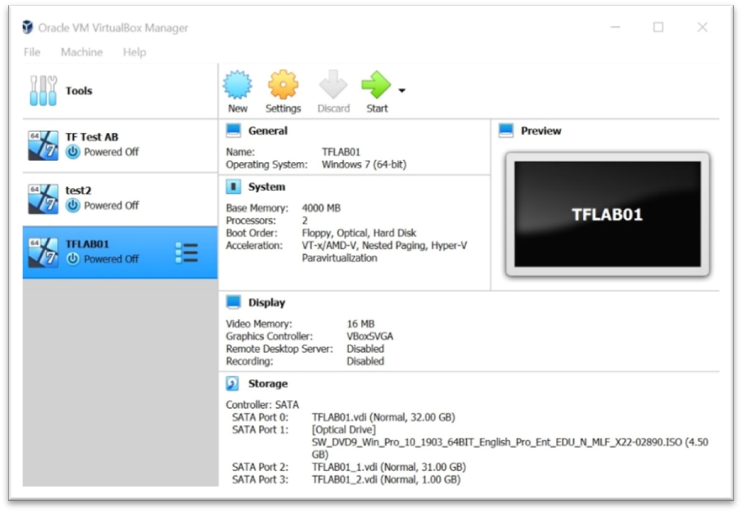
Task: Click the Display section screen icon
Action: click(x=233, y=302)
